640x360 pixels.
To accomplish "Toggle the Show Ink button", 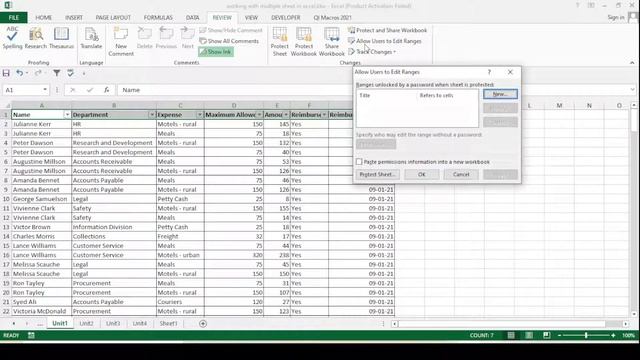I will click(216, 52).
